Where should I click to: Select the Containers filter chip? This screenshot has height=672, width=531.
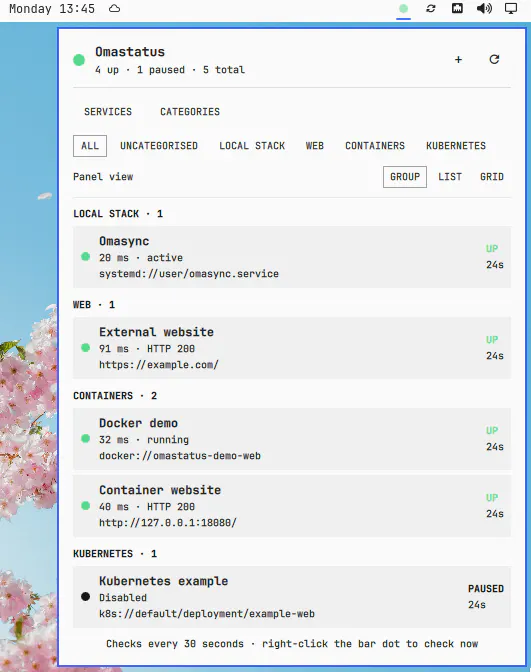point(375,146)
